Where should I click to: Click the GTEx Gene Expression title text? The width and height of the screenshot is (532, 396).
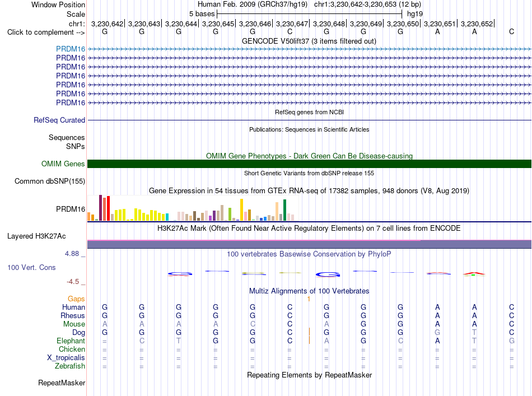pyautogui.click(x=309, y=190)
